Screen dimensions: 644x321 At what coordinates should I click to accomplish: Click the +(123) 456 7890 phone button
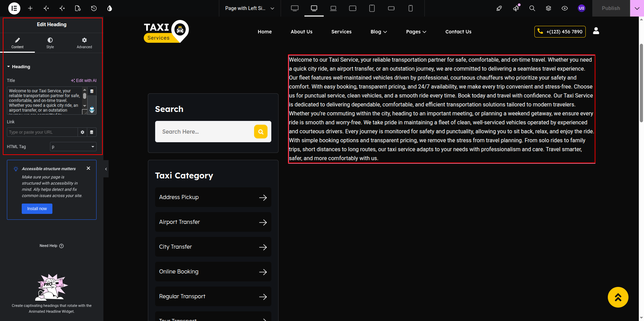pyautogui.click(x=560, y=32)
